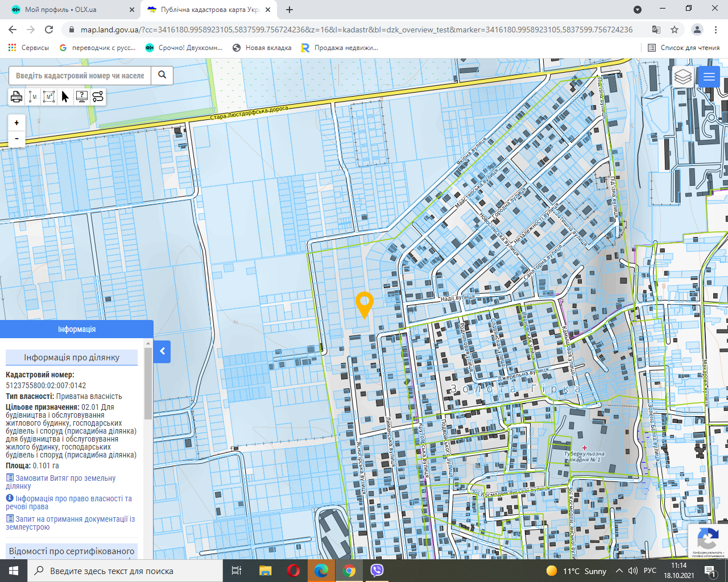Open the Windows Start menu
Viewport: 728px width, 582px height.
(x=14, y=571)
